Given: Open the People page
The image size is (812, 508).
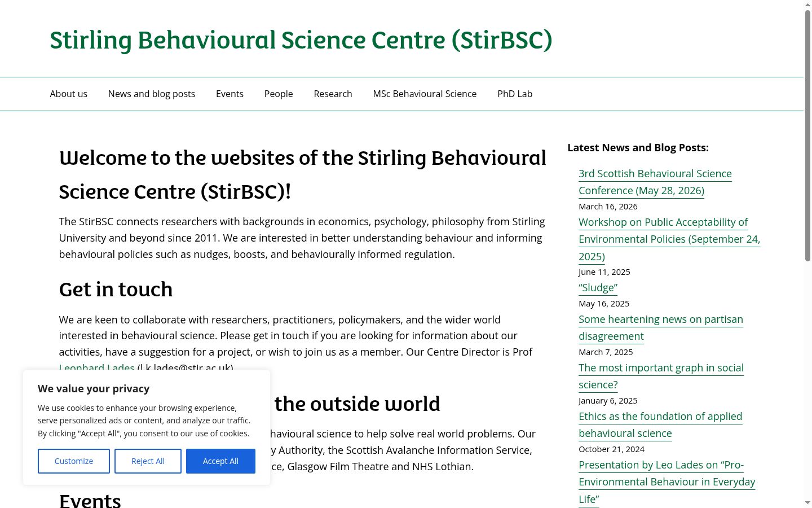Looking at the screenshot, I should [279, 94].
